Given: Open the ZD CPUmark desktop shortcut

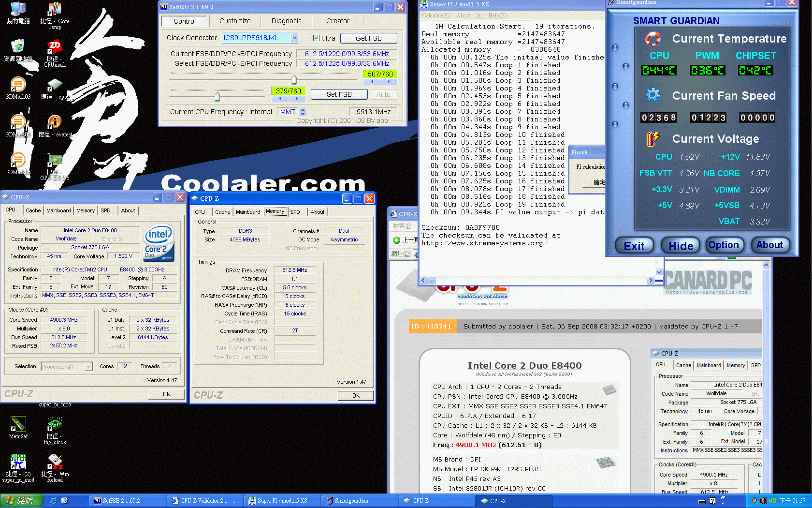Looking at the screenshot, I should click(55, 53).
